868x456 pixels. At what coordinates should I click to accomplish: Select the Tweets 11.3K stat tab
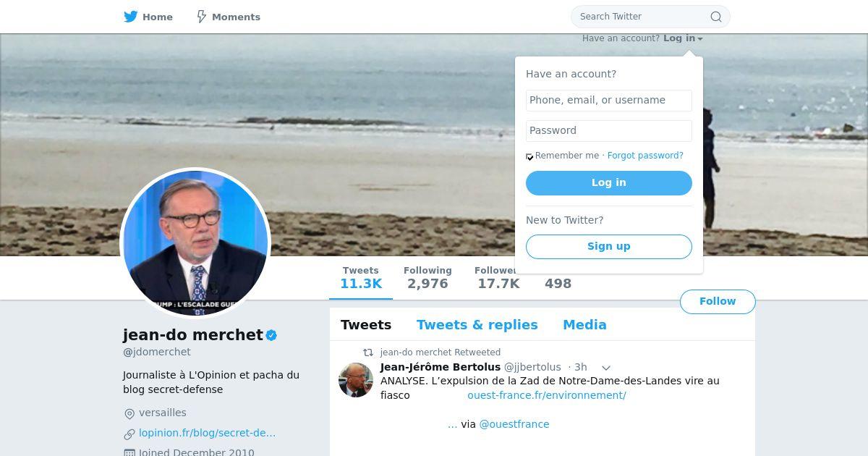tap(360, 277)
